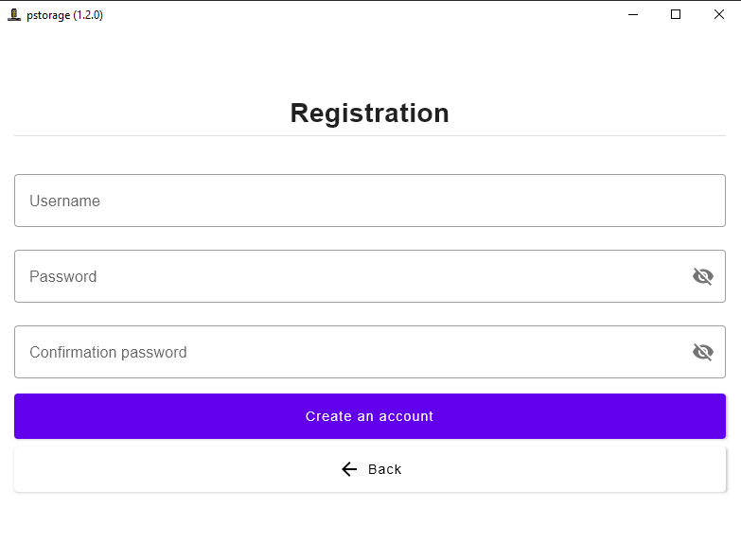
Task: Click the empty title bar area
Action: tap(360, 14)
